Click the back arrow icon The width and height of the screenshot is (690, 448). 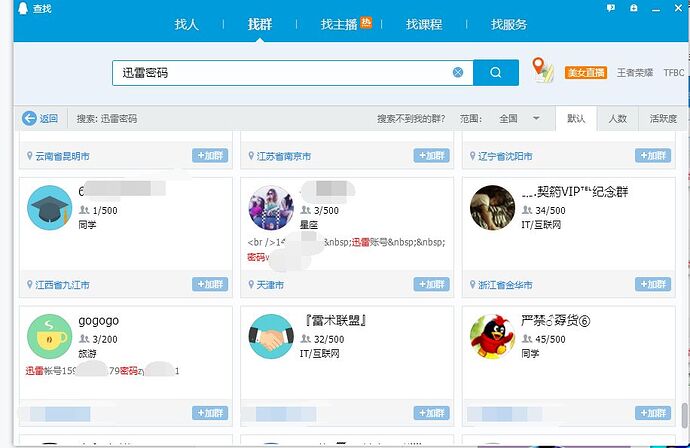coord(30,118)
